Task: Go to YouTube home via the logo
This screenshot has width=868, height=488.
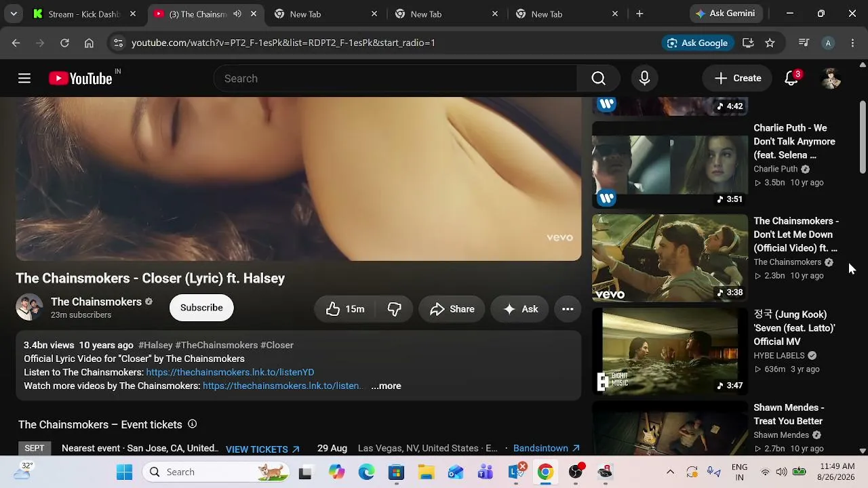Action: click(x=81, y=79)
